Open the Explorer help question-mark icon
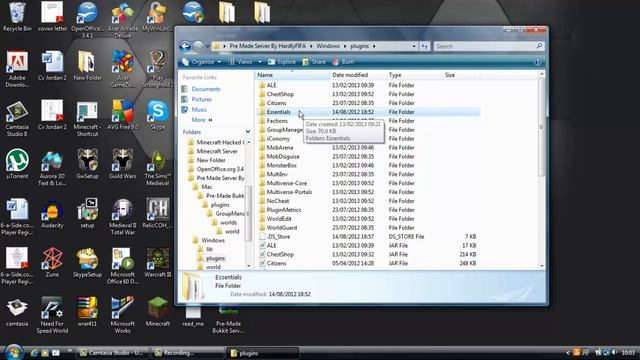 point(537,62)
